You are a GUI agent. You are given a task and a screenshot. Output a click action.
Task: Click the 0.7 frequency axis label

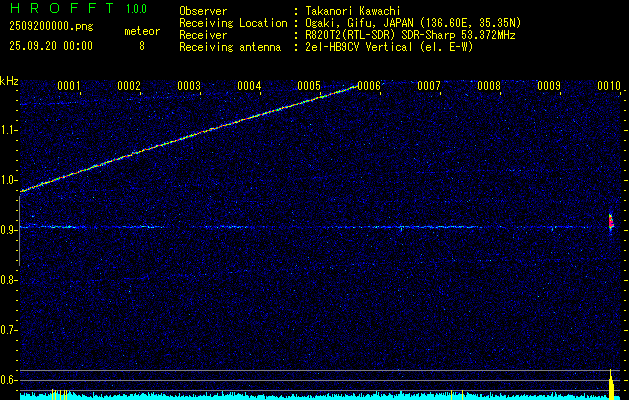[x=9, y=330]
